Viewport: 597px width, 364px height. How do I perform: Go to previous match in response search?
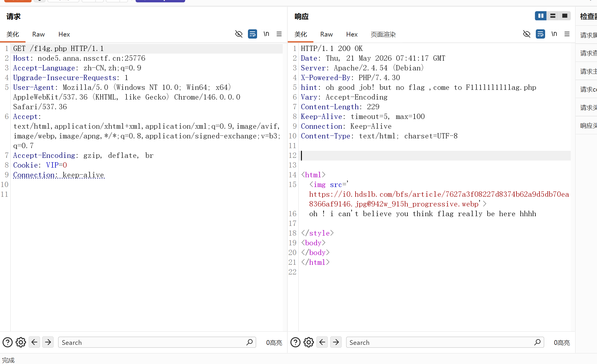(322, 342)
